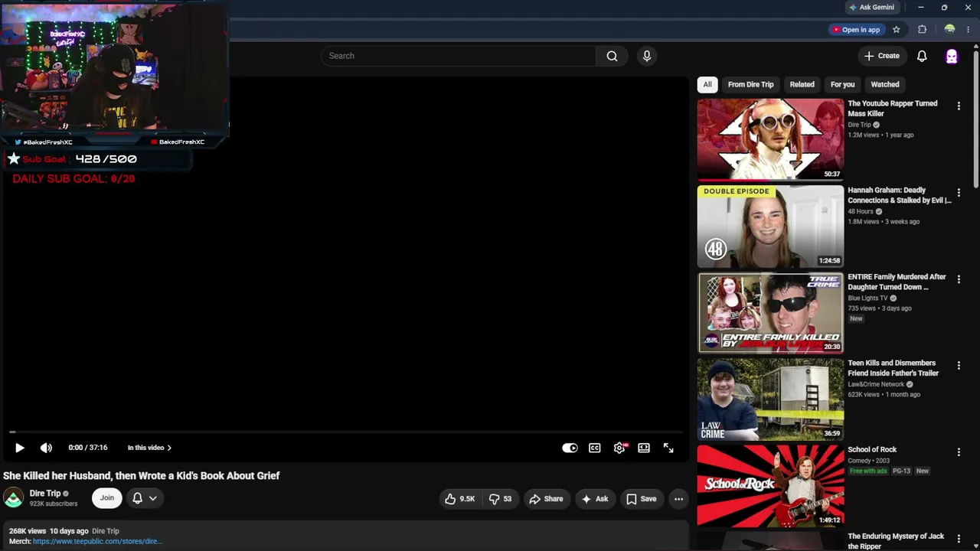The height and width of the screenshot is (551, 980).
Task: Open the browser extensions puzzle icon
Action: coord(922,30)
